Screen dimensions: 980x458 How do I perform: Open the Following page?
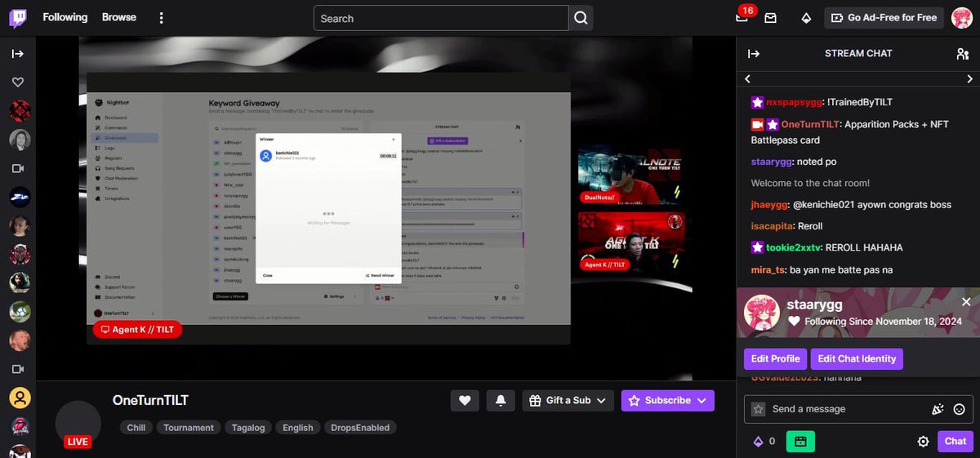point(65,17)
